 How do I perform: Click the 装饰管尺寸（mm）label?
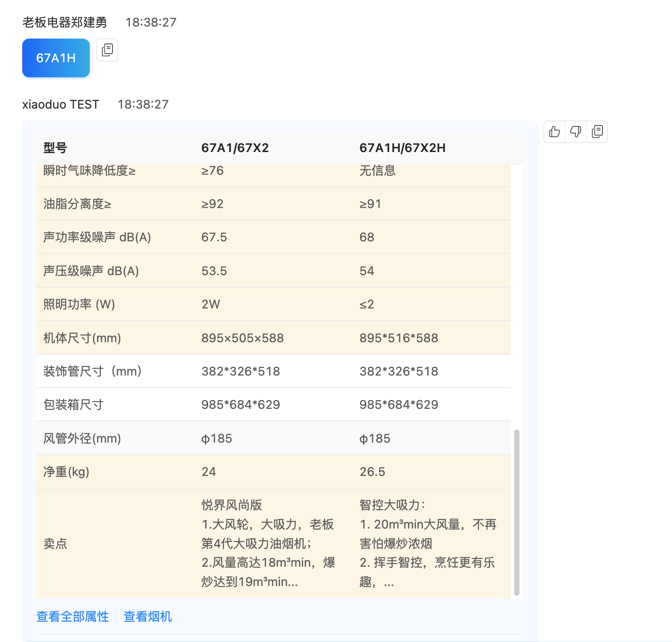click(92, 371)
